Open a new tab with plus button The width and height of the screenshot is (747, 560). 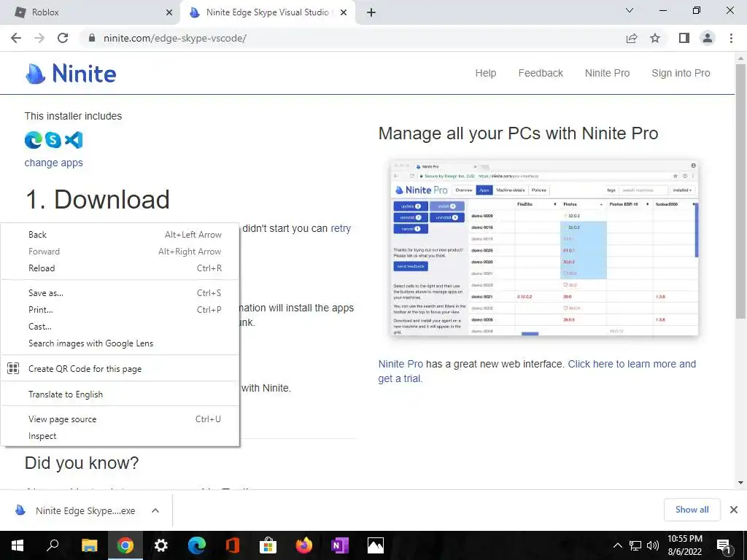click(371, 13)
